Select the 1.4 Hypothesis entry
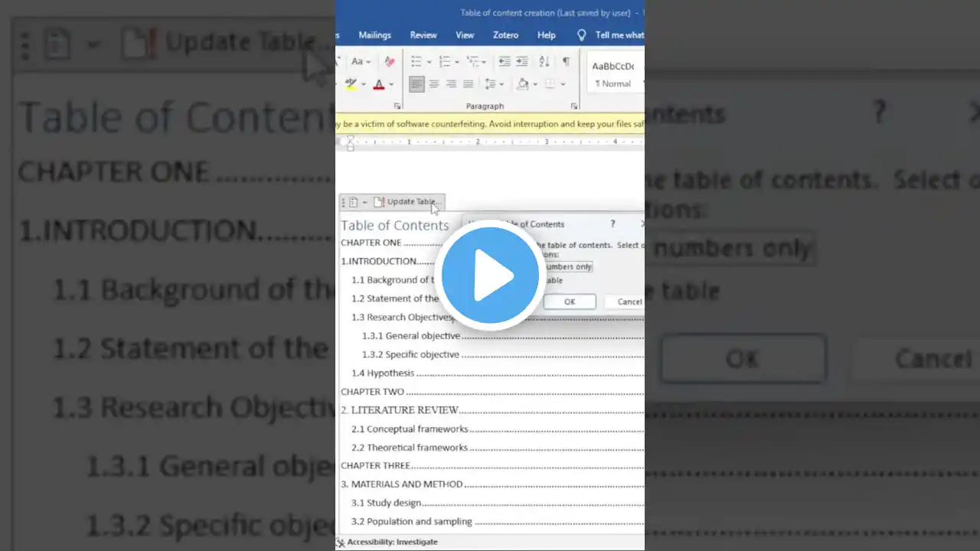Screen dimensions: 980x551 (383, 373)
